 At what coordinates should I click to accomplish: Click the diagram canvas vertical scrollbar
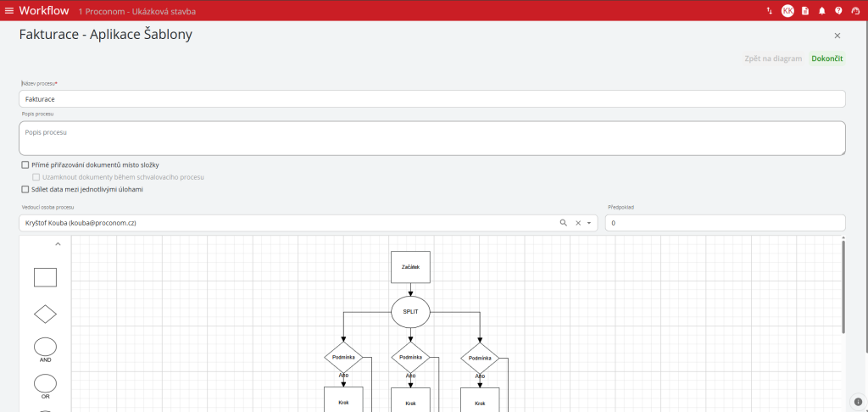pos(843,288)
